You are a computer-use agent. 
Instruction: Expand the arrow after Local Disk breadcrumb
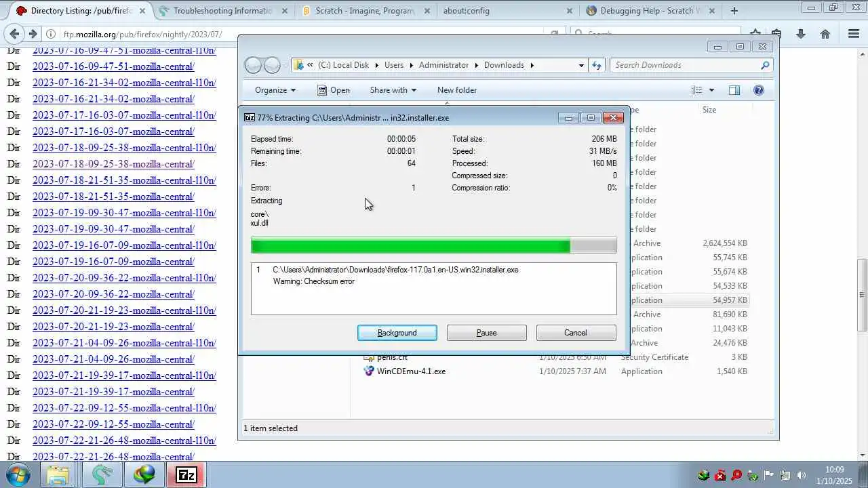tap(376, 65)
